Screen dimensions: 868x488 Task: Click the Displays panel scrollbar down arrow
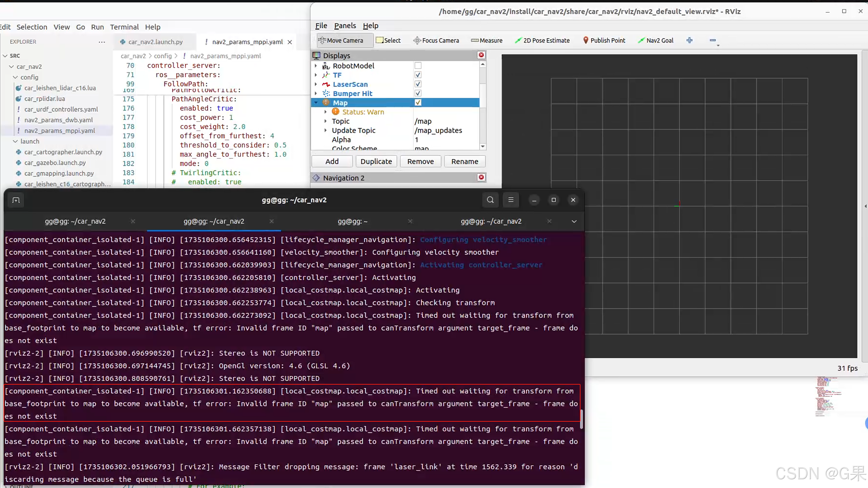click(x=483, y=147)
